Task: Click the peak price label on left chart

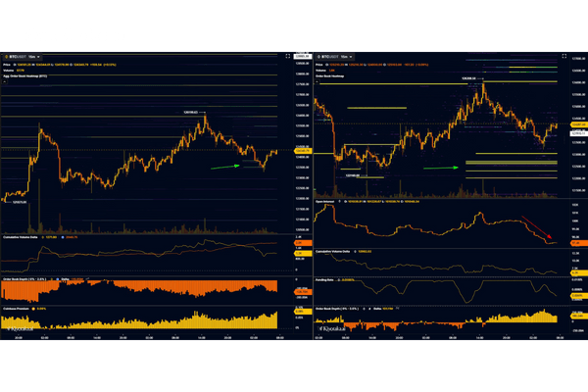Action: (188, 113)
